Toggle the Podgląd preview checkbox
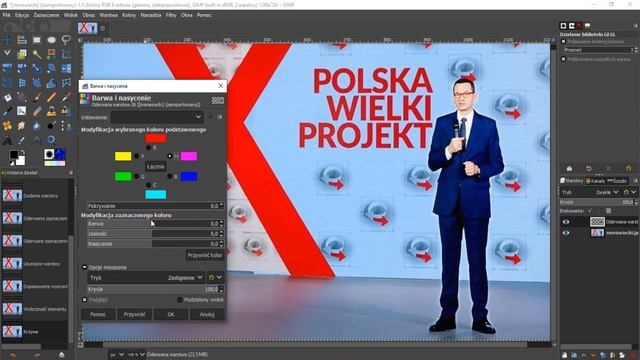The height and width of the screenshot is (360, 640). (x=84, y=300)
